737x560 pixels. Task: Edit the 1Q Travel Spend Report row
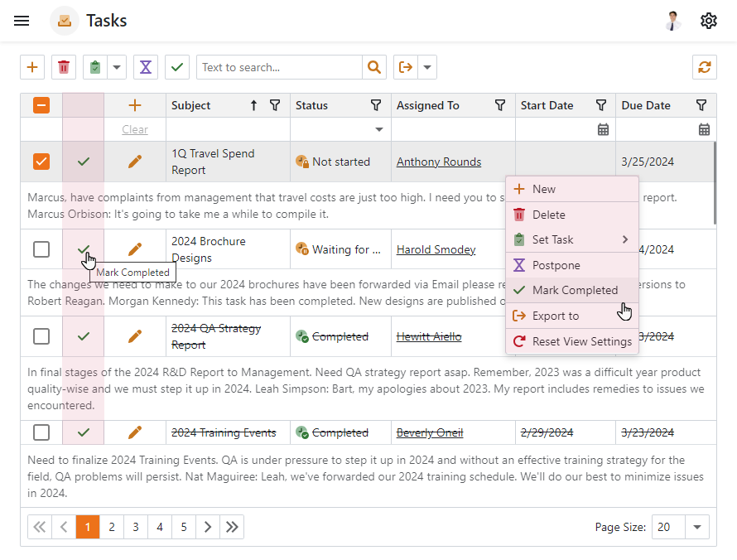point(135,162)
